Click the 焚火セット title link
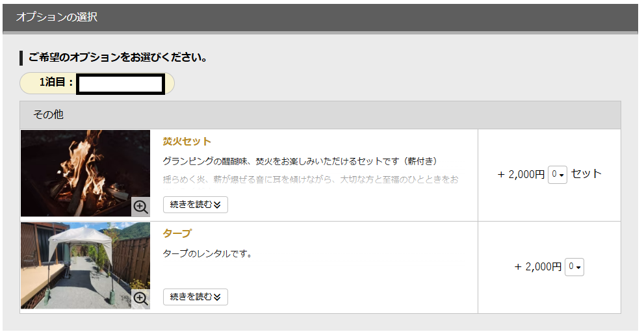Image resolution: width=644 pixels, height=334 pixels. pyautogui.click(x=187, y=141)
